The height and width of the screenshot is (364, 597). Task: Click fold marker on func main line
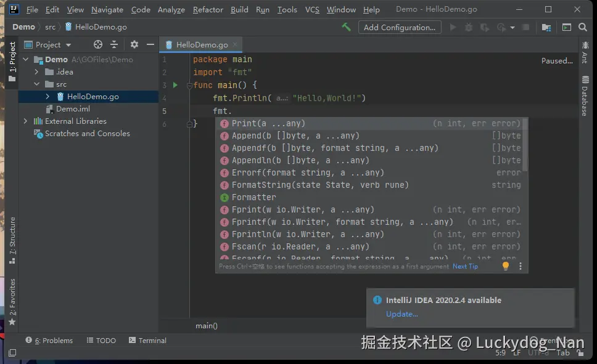[189, 85]
